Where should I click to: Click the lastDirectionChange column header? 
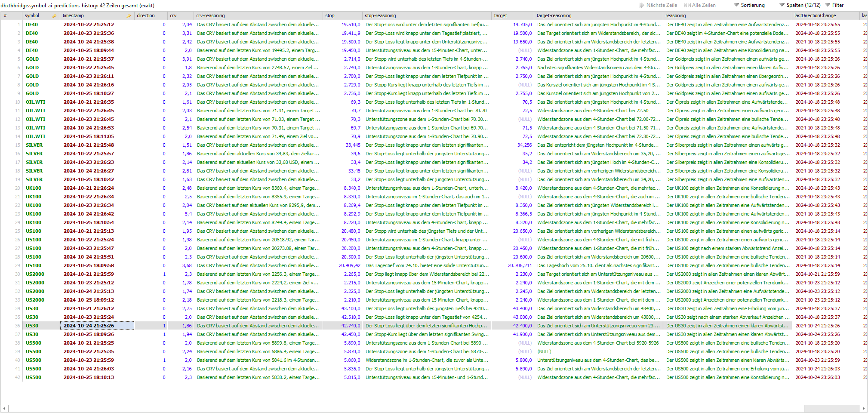(x=826, y=15)
